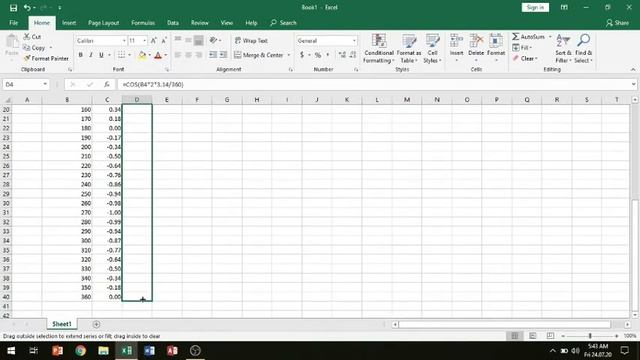The image size is (640, 360).
Task: Click the Paste button
Action: coord(12,46)
